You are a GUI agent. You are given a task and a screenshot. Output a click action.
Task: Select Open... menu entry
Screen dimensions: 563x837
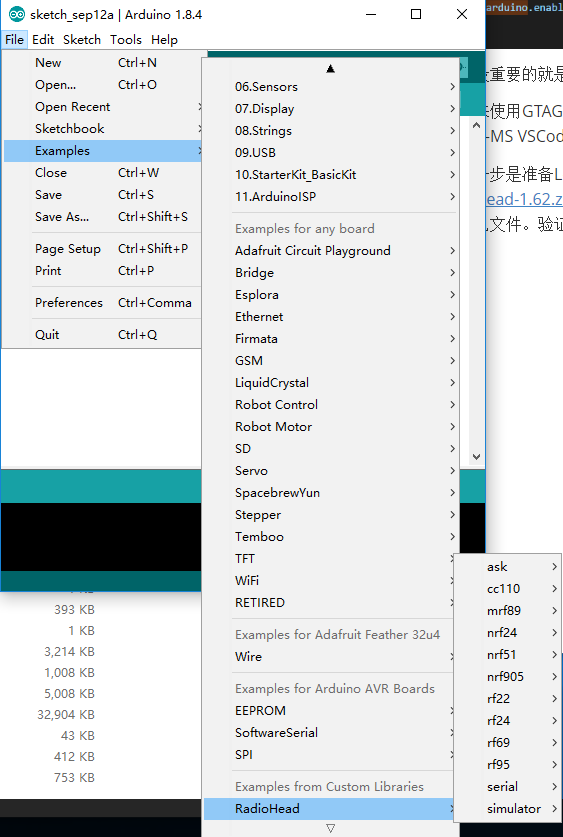(102, 84)
